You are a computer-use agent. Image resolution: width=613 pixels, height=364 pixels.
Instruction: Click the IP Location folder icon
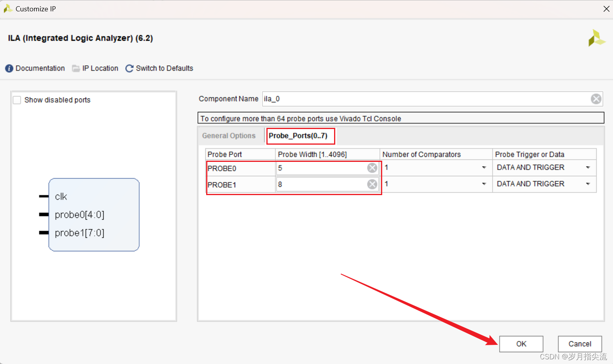pos(76,68)
